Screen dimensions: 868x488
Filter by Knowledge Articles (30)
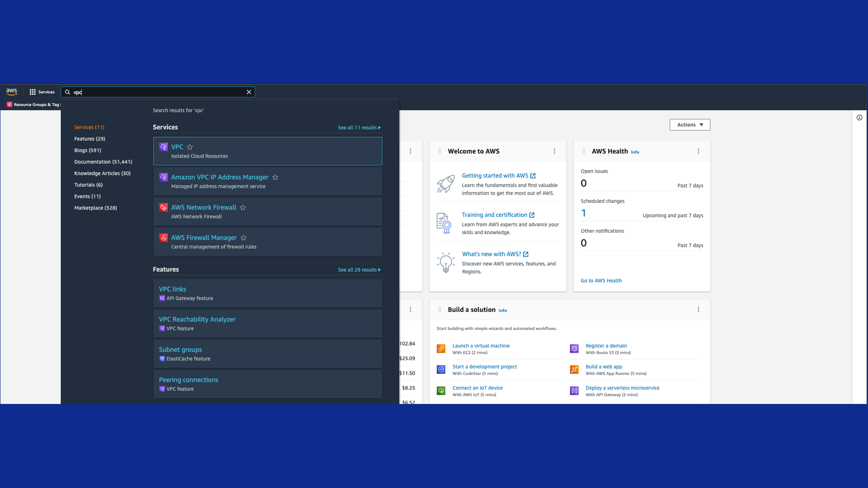pos(102,174)
